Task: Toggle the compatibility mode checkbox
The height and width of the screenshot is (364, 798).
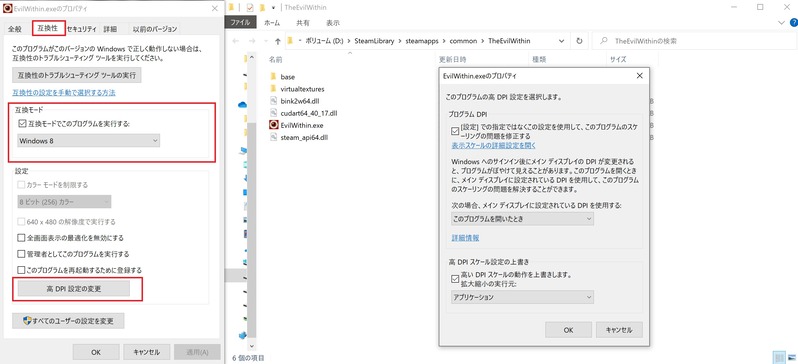Action: (x=21, y=123)
